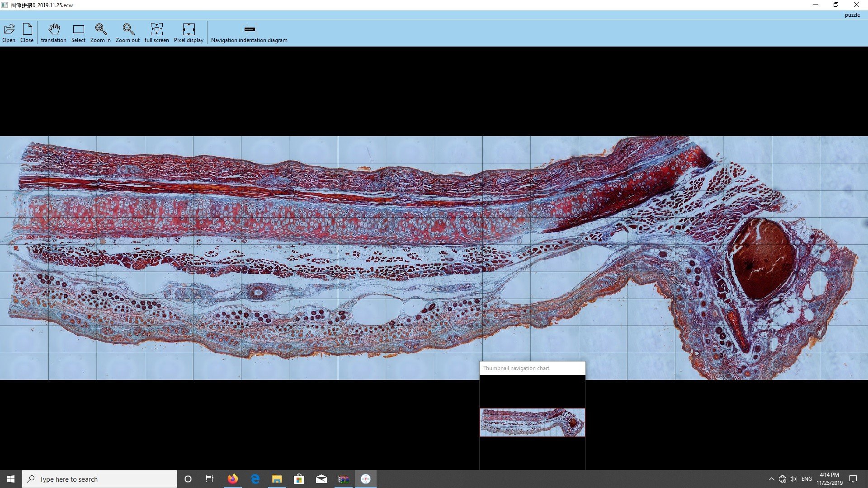Open the Action Center notifications
The width and height of the screenshot is (868, 488).
tap(853, 479)
